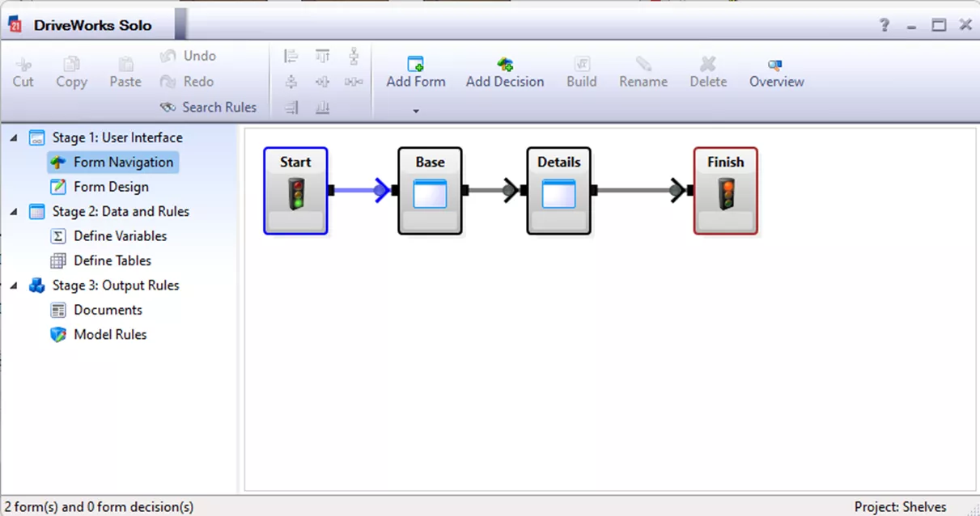Select the Base form node
The height and width of the screenshot is (516, 980).
click(430, 191)
